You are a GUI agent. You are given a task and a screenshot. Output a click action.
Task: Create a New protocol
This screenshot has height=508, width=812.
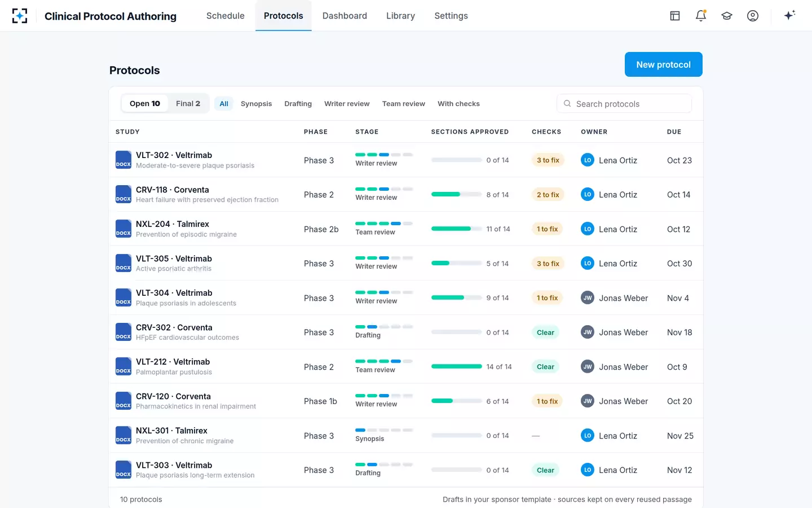(663, 64)
